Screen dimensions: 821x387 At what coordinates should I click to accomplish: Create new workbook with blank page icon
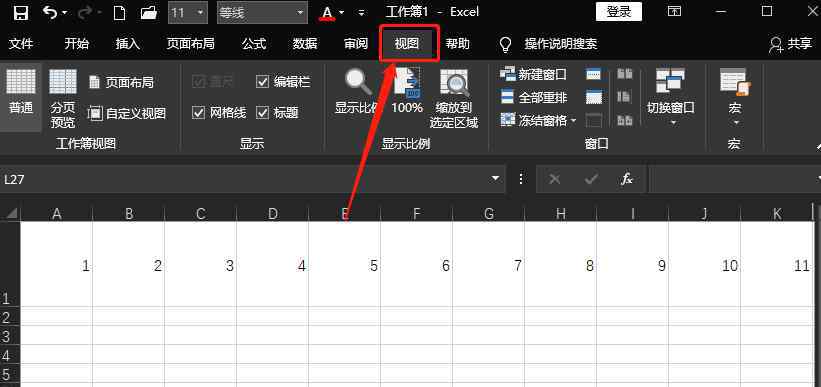119,13
